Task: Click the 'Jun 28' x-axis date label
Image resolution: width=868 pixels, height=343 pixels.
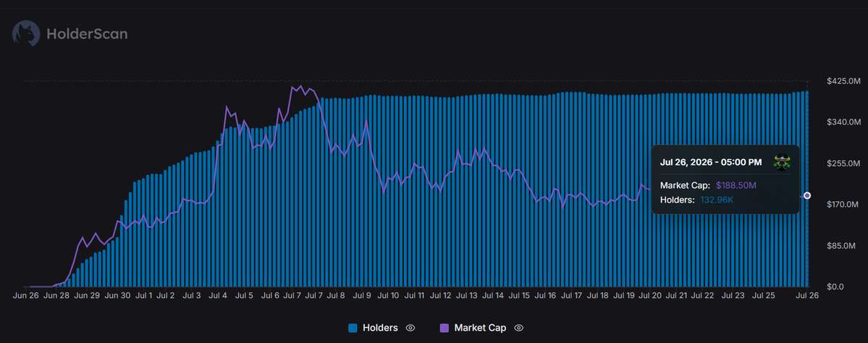Action: tap(57, 296)
